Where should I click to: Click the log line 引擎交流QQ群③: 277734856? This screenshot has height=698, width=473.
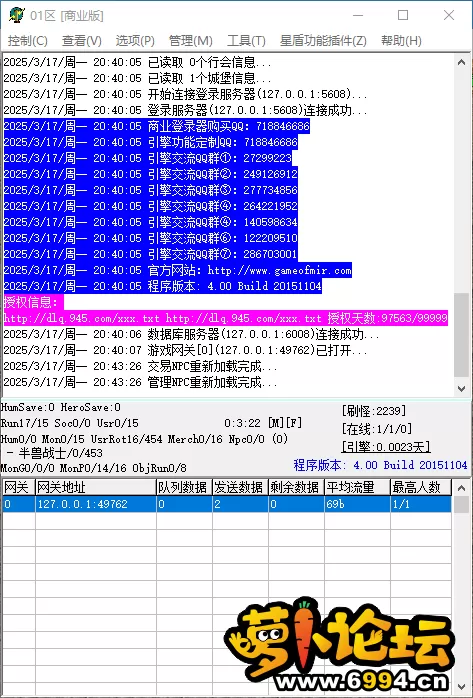150,191
